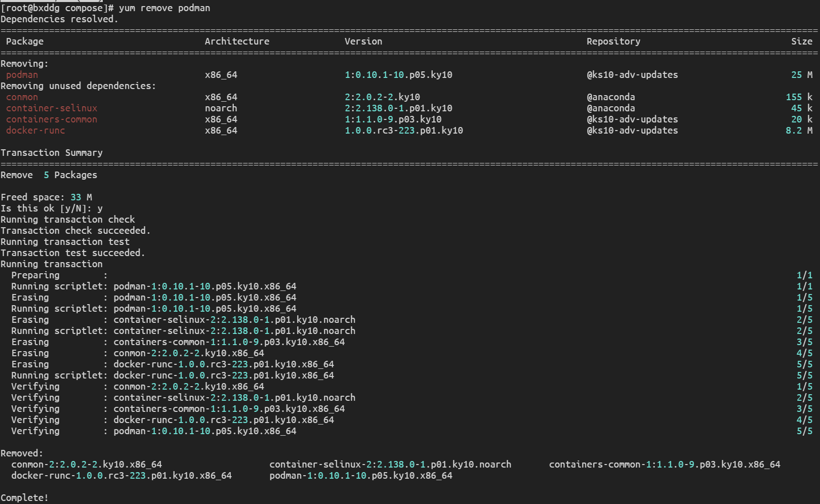
Task: Click the 'Freed space: 33 M' line
Action: 47,197
